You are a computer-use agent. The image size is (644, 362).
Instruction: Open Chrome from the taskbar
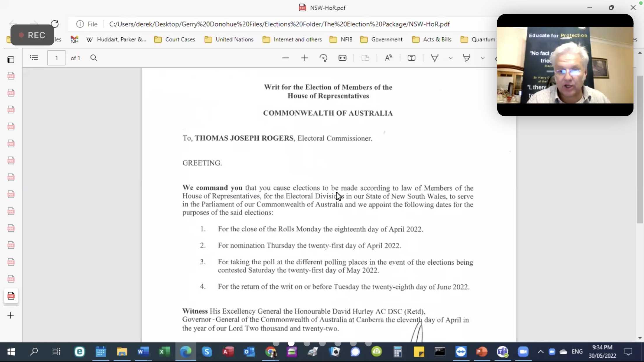(271, 352)
